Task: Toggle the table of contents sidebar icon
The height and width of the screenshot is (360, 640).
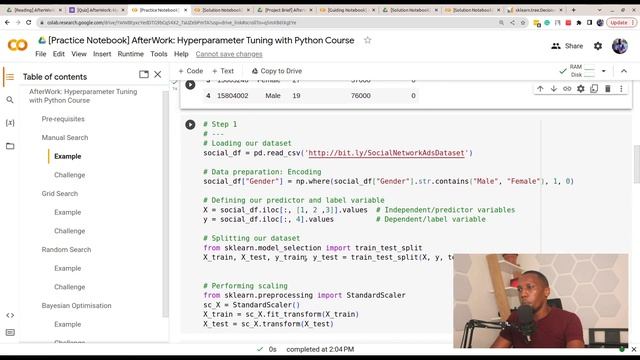Action: point(10,77)
